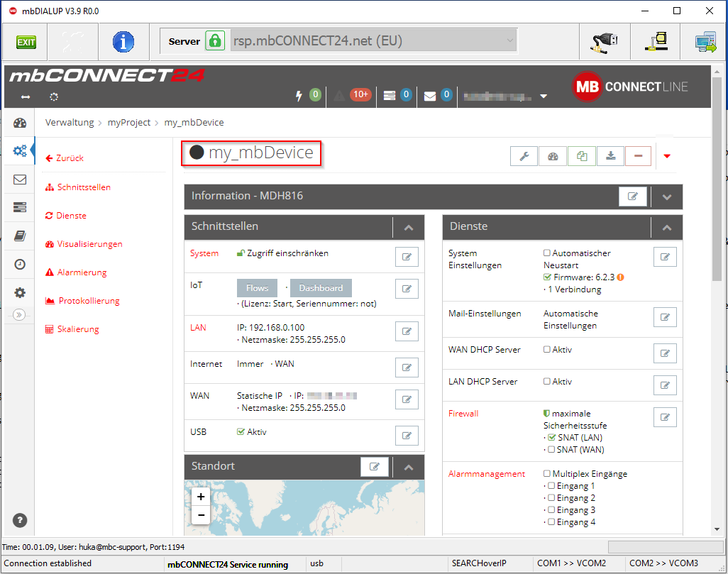Toggle SNAT (WAN) checkbox
The image size is (728, 574).
(x=551, y=450)
